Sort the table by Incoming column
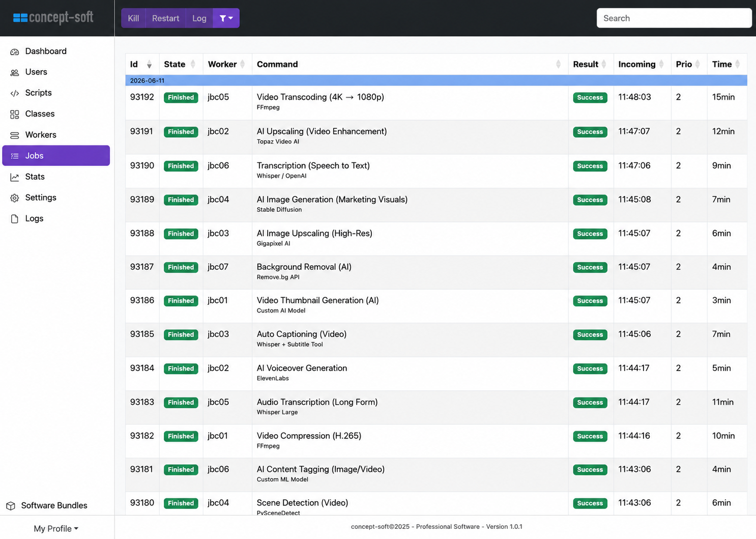This screenshot has width=756, height=539. click(642, 64)
